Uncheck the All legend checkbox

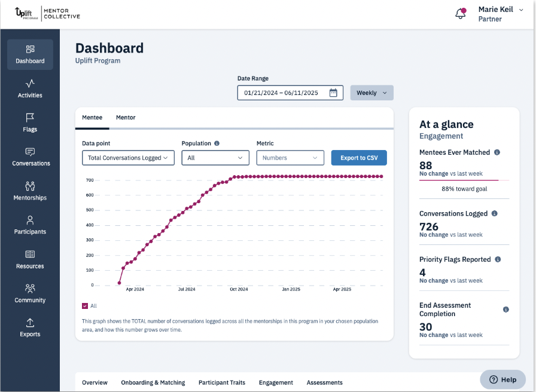click(85, 306)
